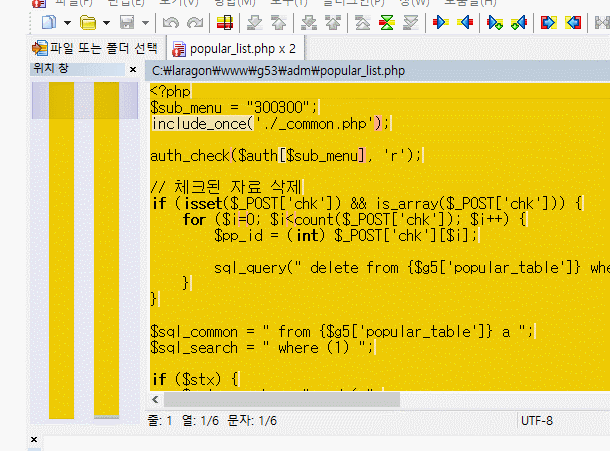Undo the last edit
This screenshot has height=451, width=610.
(171, 23)
